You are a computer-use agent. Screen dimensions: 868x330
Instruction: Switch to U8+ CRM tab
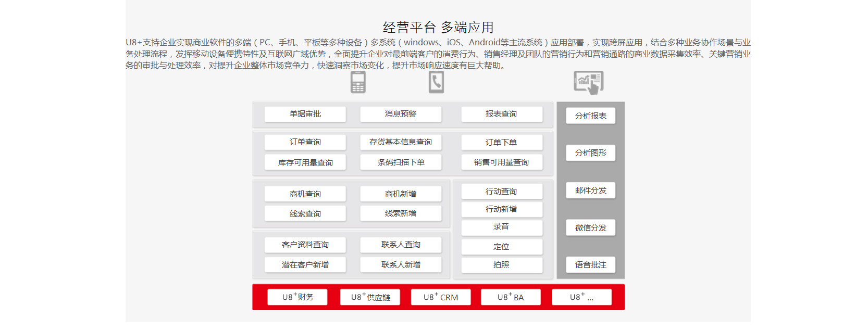click(441, 297)
